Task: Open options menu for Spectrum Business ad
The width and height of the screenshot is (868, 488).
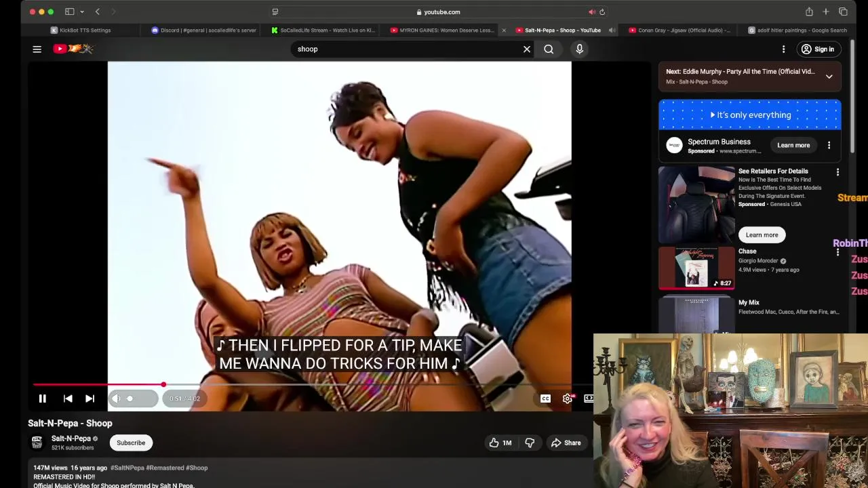Action: (829, 145)
